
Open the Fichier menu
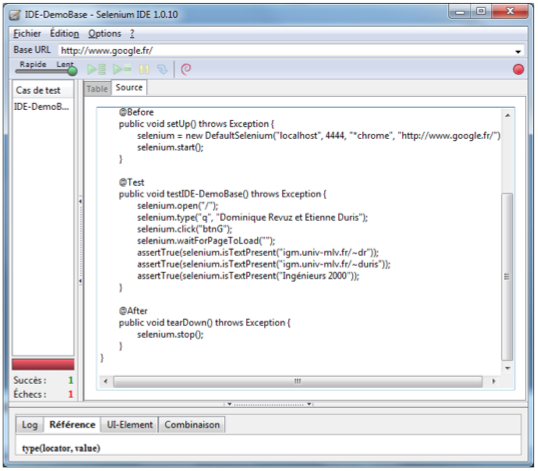tap(27, 34)
